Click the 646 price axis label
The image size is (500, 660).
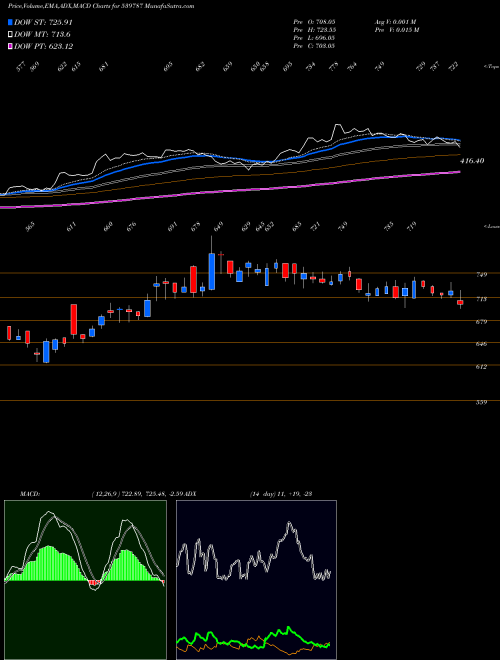click(481, 344)
